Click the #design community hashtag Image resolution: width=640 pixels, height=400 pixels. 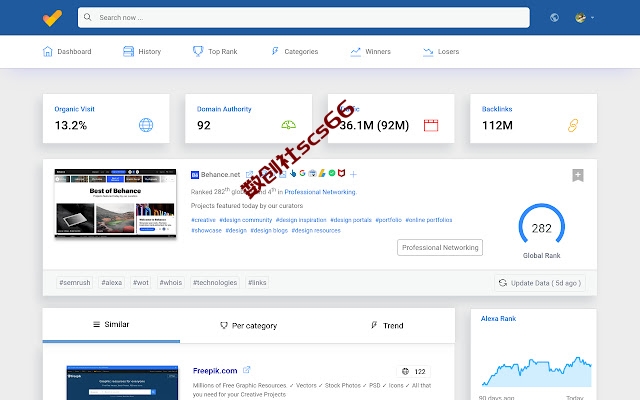pyautogui.click(x=246, y=220)
